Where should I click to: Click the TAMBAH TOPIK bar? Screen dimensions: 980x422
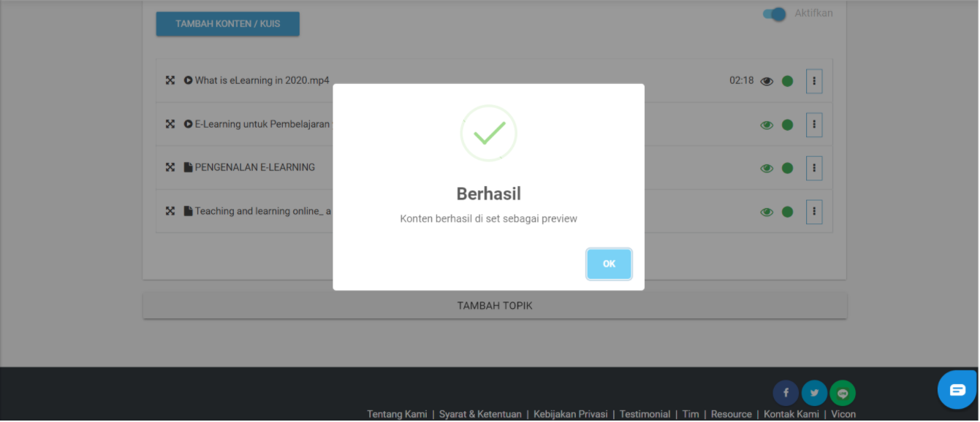pyautogui.click(x=495, y=305)
